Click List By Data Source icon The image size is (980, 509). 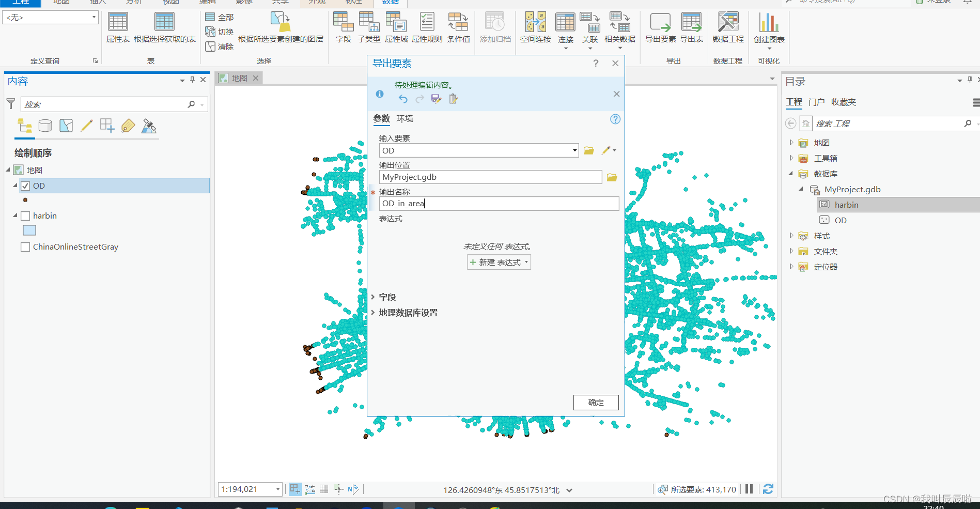(45, 126)
